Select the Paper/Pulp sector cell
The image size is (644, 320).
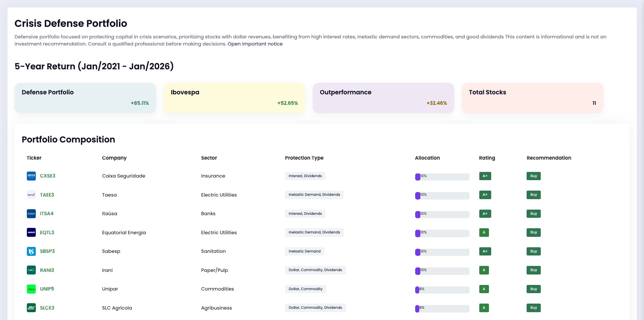214,270
